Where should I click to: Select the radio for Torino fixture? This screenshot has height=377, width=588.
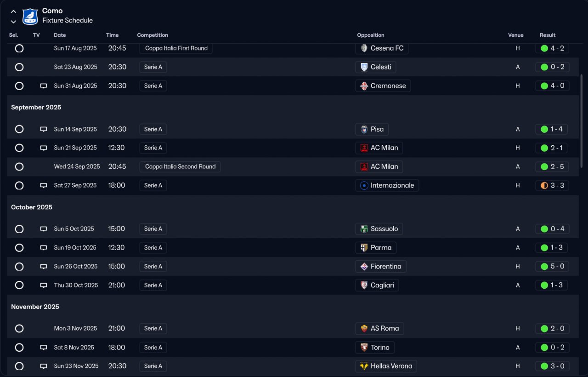pyautogui.click(x=19, y=348)
